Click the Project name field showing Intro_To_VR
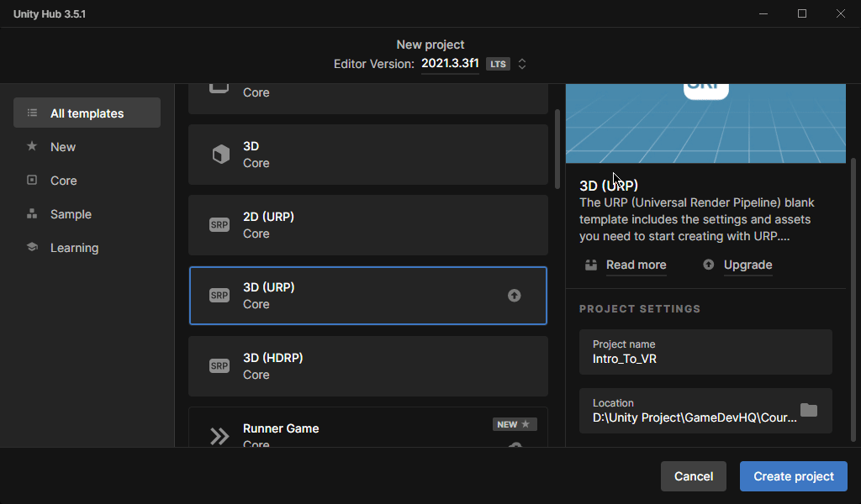The image size is (861, 504). click(705, 352)
